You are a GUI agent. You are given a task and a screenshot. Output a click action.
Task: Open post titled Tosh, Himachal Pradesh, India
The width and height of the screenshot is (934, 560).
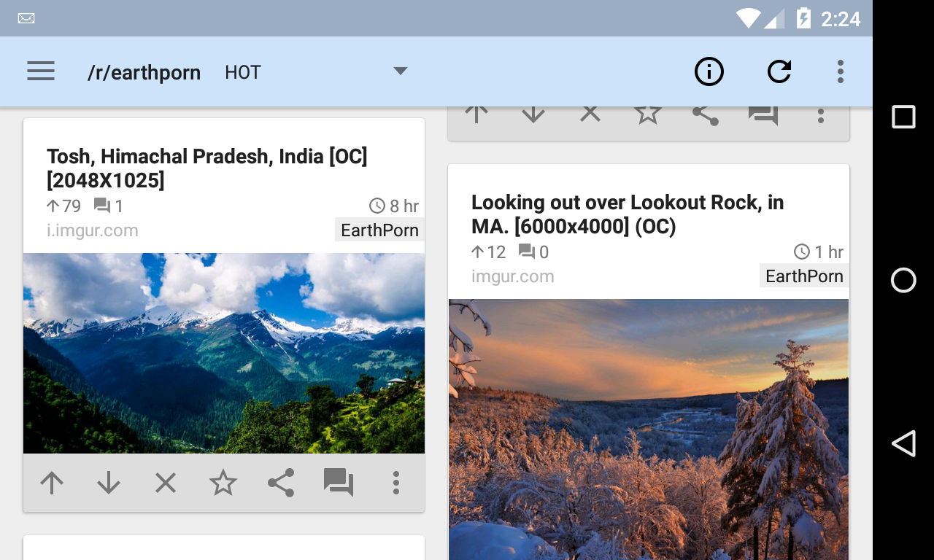click(207, 168)
